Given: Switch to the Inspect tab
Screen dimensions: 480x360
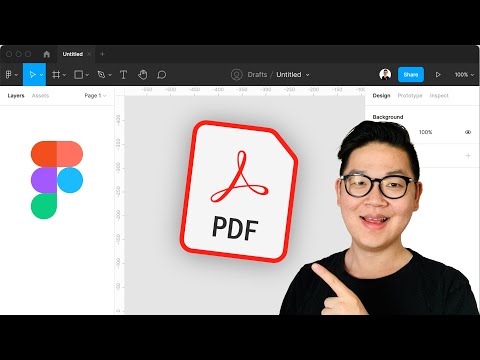Looking at the screenshot, I should 439,96.
